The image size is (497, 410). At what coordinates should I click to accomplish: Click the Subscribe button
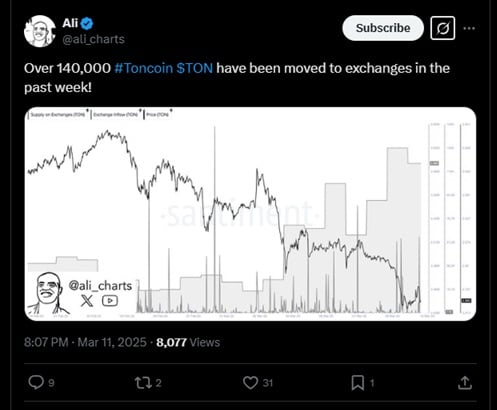(x=383, y=28)
